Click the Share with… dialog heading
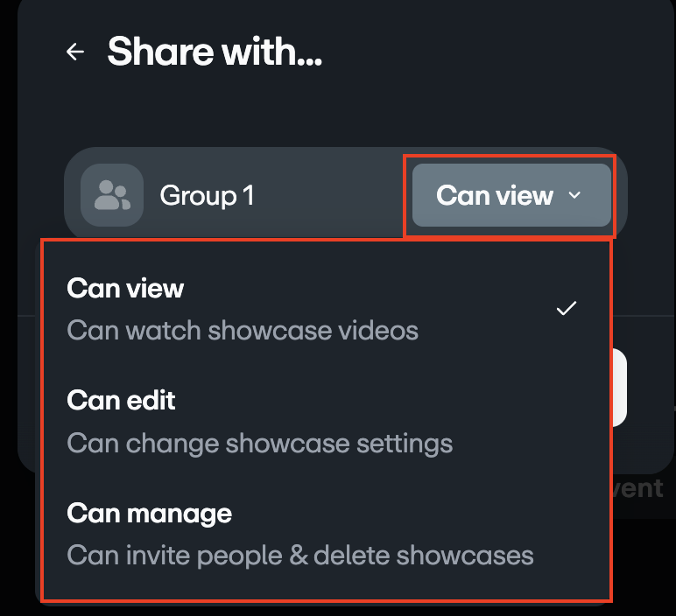676x616 pixels. tap(215, 52)
